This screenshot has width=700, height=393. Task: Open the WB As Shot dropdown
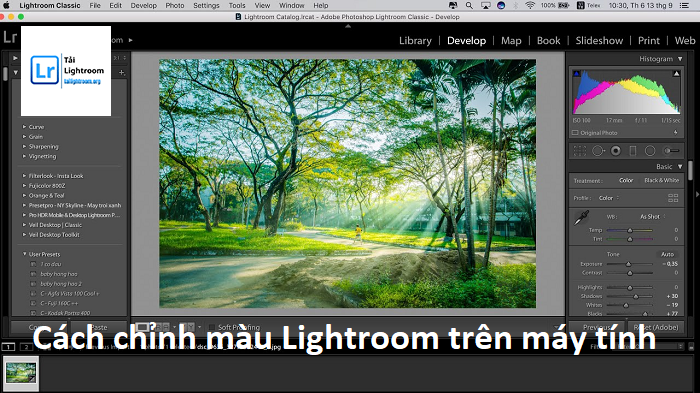coord(653,217)
